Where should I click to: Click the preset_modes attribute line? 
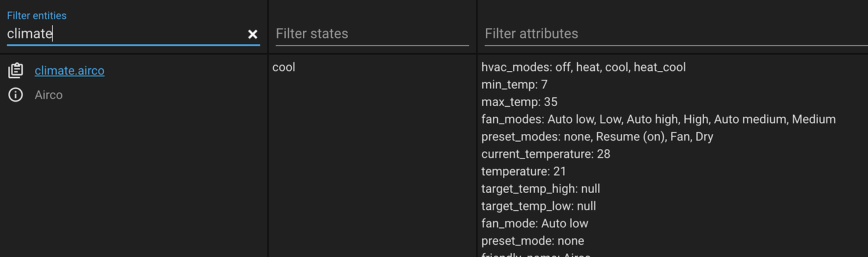tap(597, 137)
